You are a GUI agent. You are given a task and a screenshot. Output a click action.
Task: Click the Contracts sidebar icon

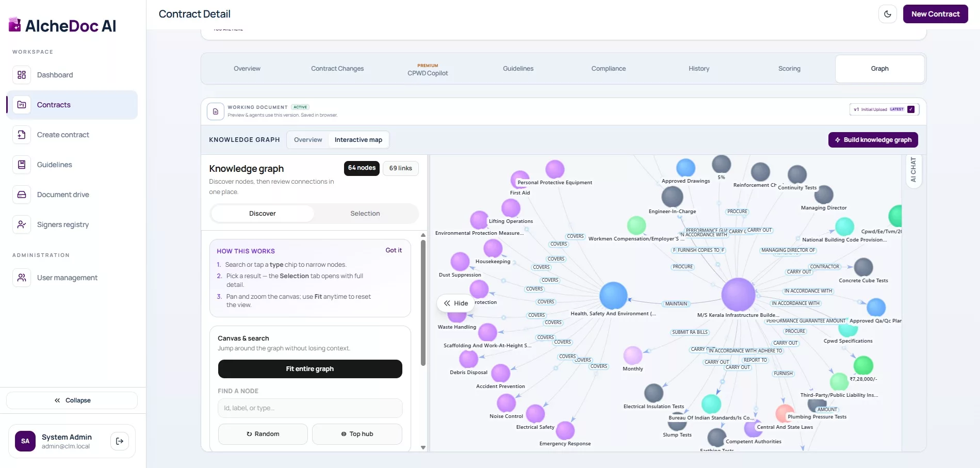point(22,105)
